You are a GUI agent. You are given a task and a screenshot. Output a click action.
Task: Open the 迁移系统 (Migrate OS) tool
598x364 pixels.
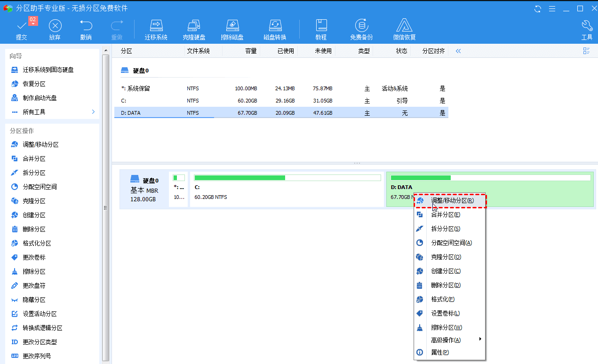pyautogui.click(x=156, y=29)
